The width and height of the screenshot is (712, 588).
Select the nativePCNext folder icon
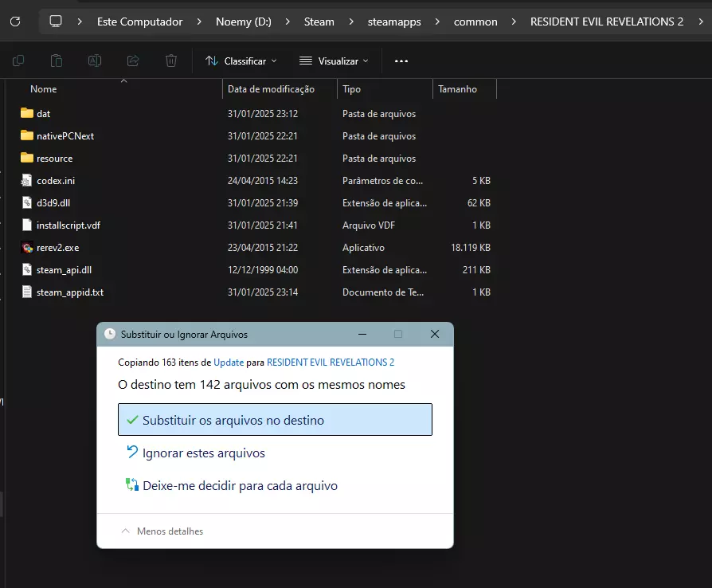[27, 135]
